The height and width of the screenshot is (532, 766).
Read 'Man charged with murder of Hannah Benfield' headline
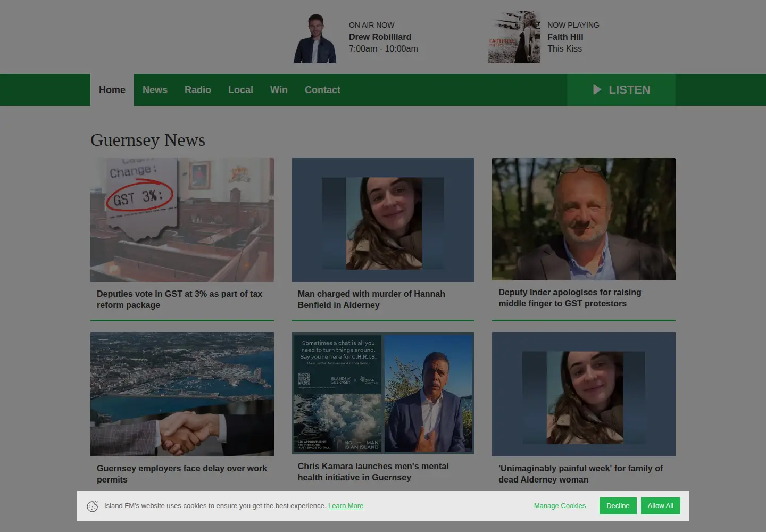coord(371,300)
